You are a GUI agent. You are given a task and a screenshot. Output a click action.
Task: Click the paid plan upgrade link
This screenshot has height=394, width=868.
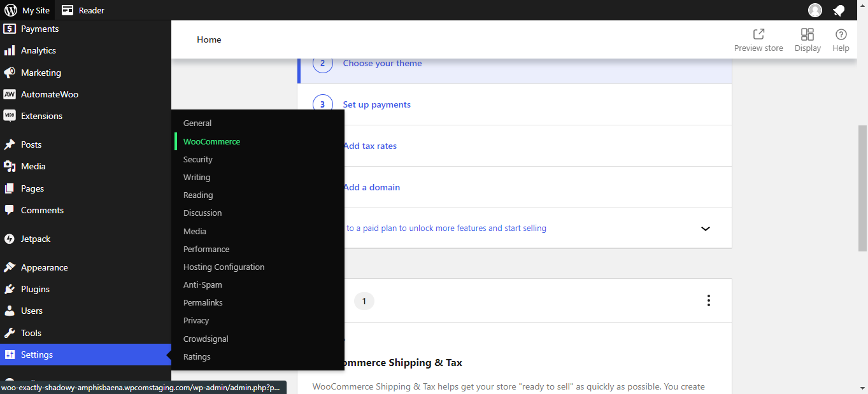click(x=446, y=228)
